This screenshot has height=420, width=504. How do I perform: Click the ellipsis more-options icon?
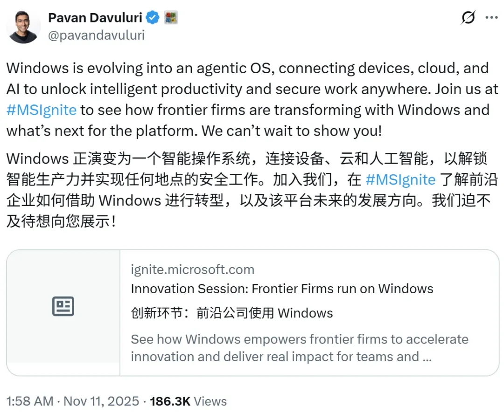click(491, 17)
